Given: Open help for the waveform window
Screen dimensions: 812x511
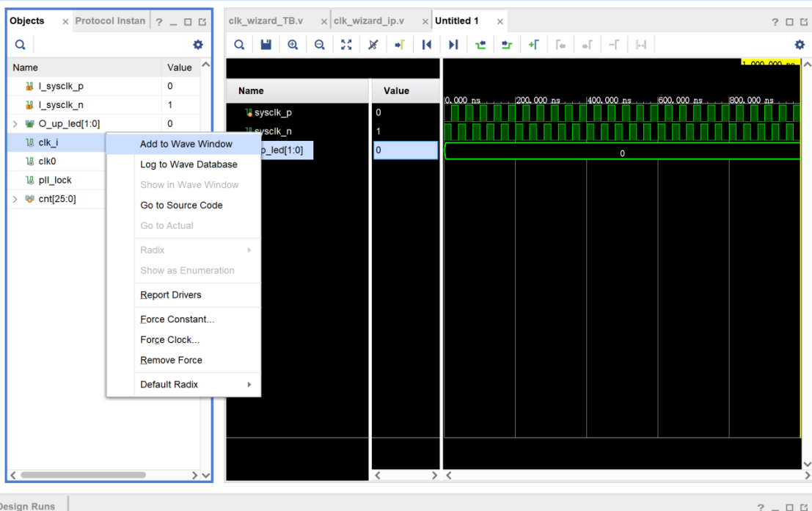Looking at the screenshot, I should pos(775,22).
